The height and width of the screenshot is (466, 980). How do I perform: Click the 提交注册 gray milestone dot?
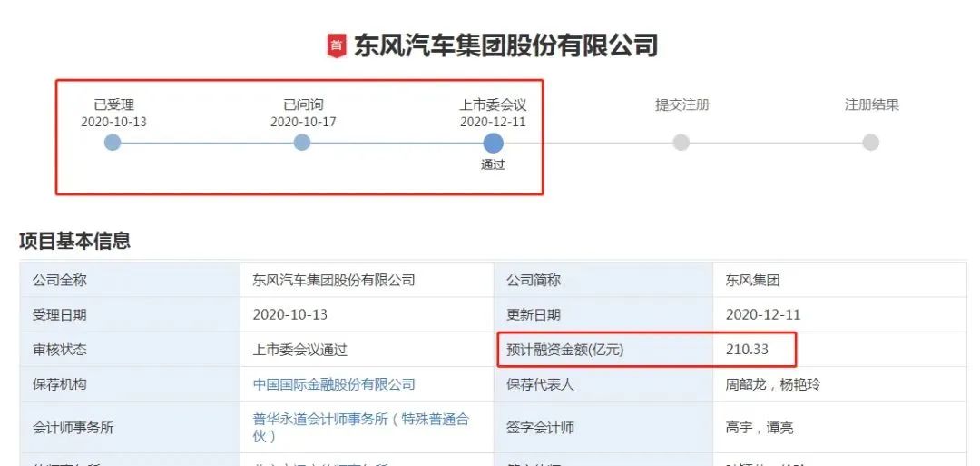(x=681, y=143)
